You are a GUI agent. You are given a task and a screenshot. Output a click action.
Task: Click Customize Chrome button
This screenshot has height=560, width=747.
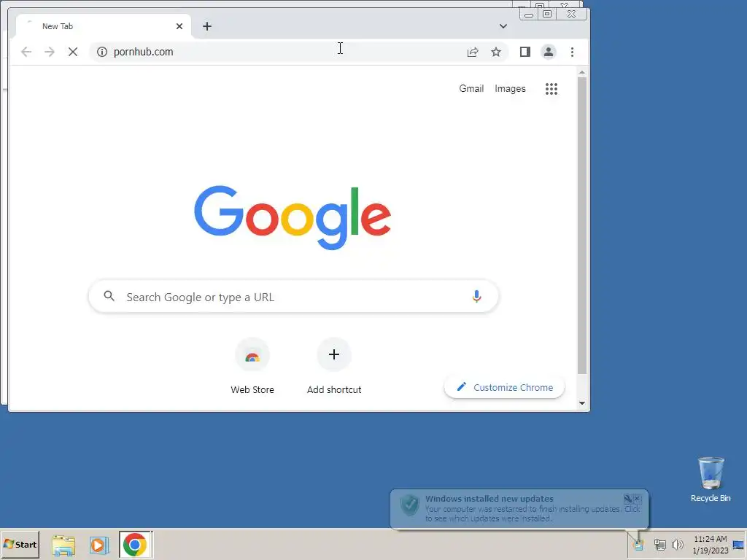[505, 387]
